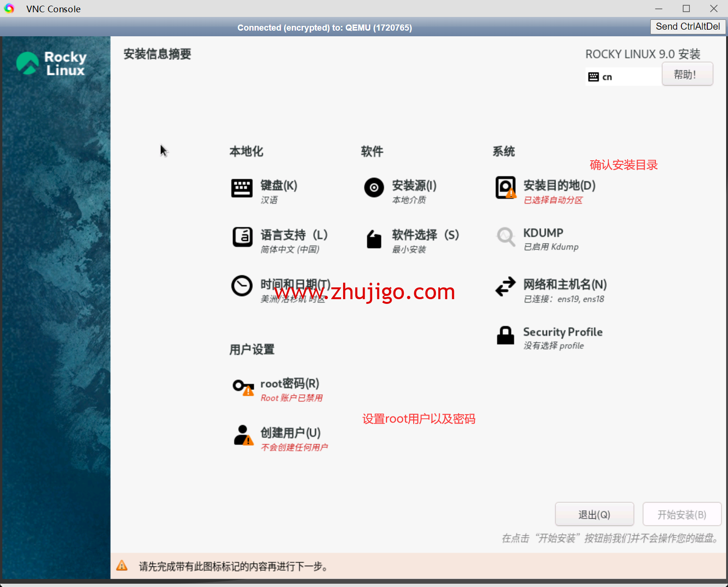Minimize the VNC Console window
Viewport: 728px width, 587px height.
659,8
